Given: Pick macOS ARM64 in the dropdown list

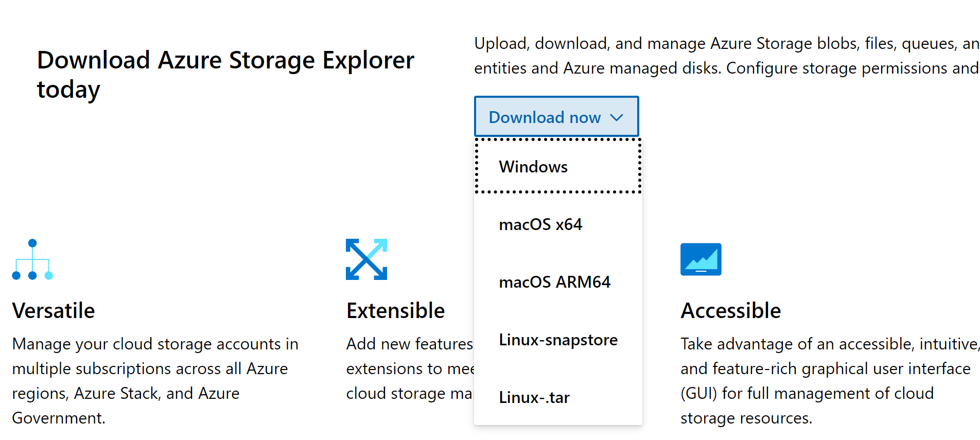Looking at the screenshot, I should tap(554, 282).
